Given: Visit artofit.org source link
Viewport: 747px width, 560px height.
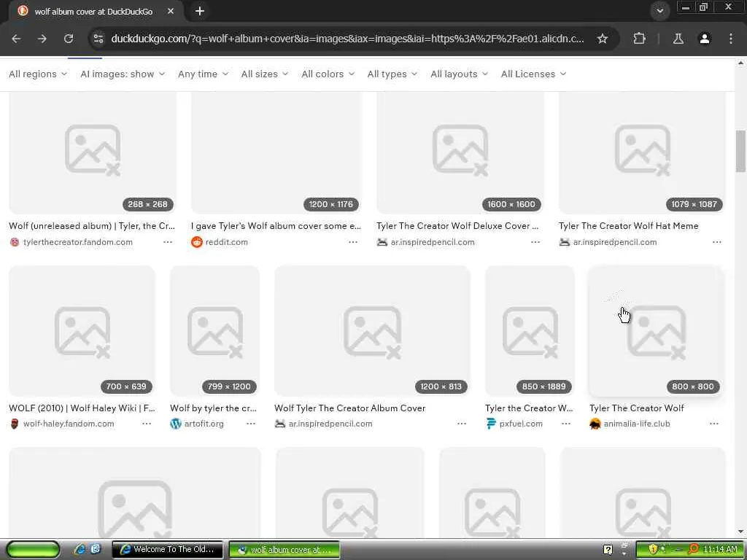Looking at the screenshot, I should click(204, 424).
